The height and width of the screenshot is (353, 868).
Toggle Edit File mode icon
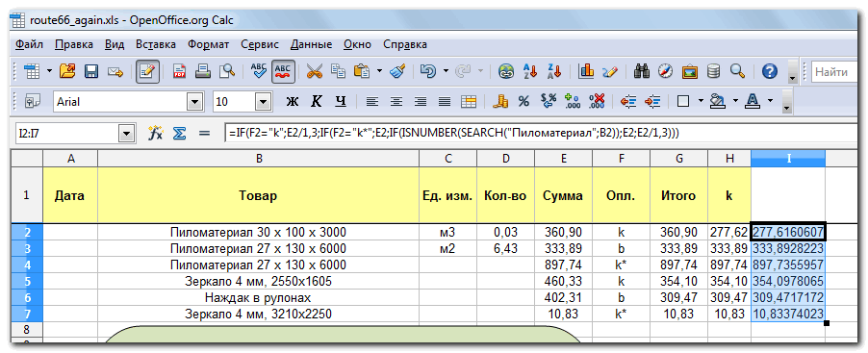click(x=148, y=71)
